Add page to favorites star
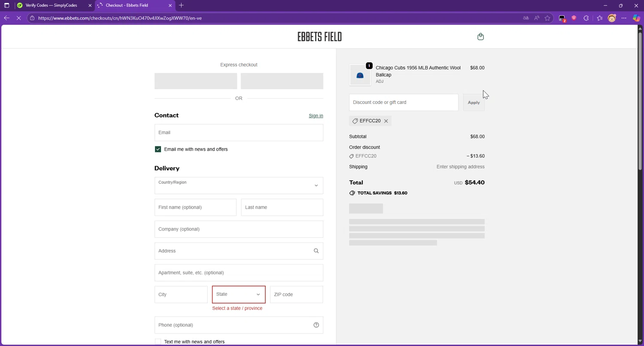Screen dimensions: 644x346 547,18
